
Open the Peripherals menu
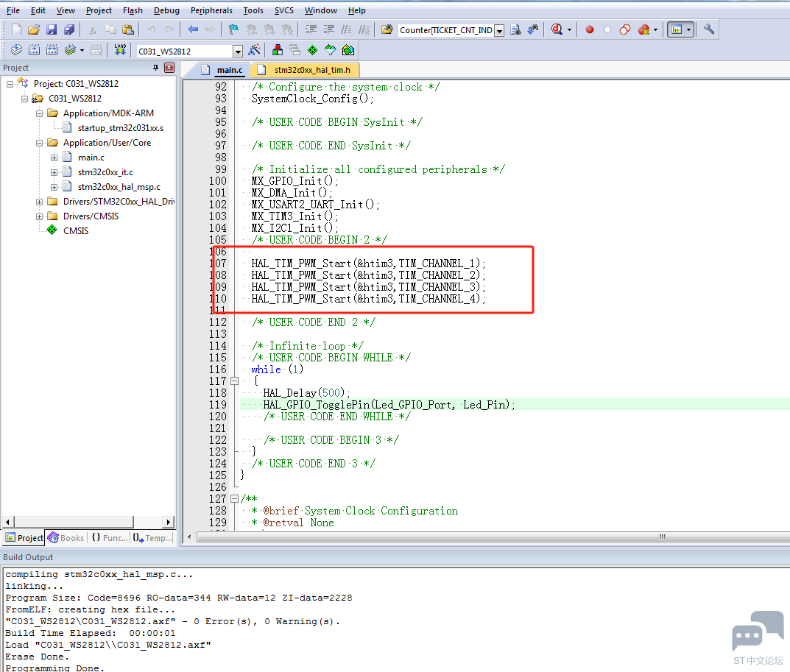(x=211, y=10)
